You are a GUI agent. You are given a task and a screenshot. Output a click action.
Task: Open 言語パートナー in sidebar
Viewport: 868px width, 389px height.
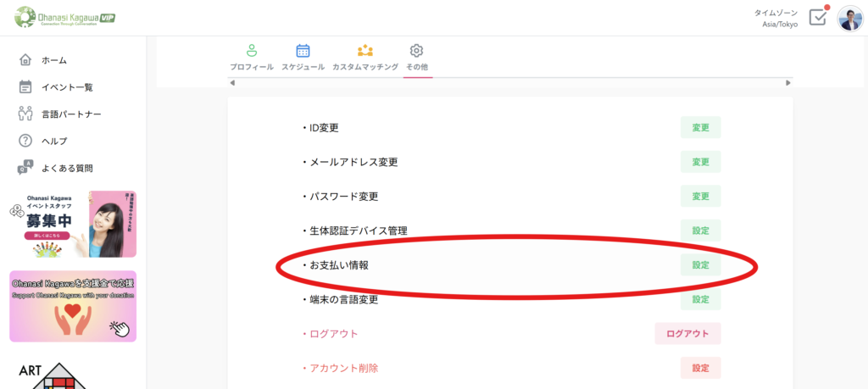point(71,114)
